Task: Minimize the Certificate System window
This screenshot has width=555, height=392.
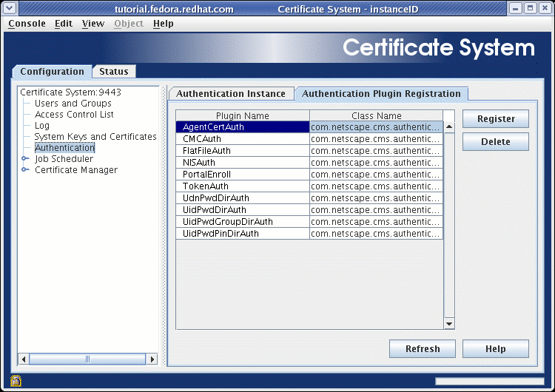Action: pyautogui.click(x=515, y=8)
